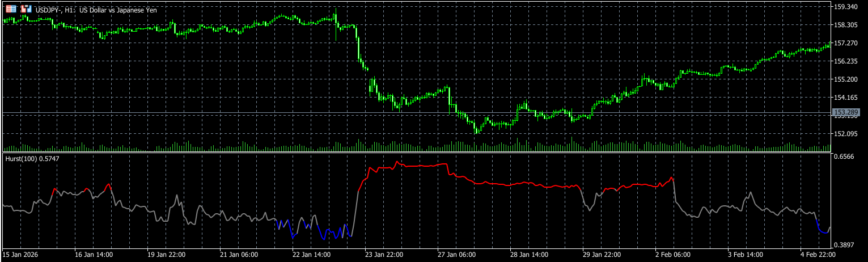
Task: Click the 29 Jan 22:00 time label
Action: coord(602,255)
